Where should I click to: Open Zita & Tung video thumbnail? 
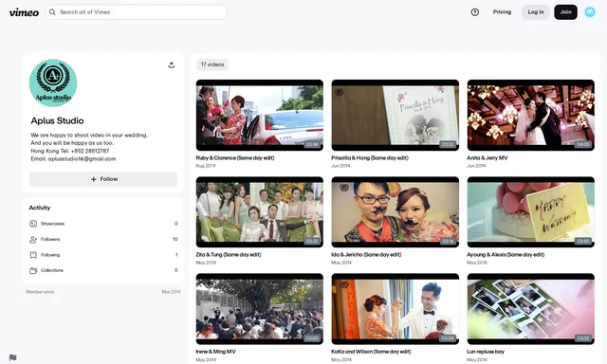point(259,212)
